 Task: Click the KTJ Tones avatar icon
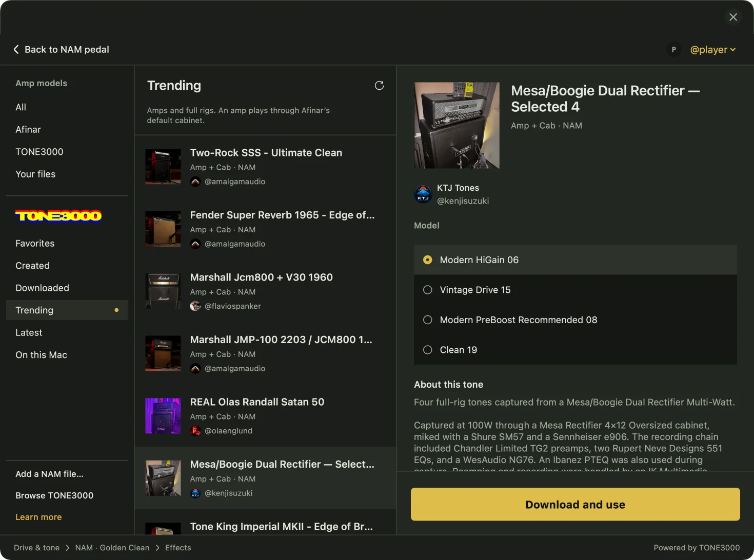tap(423, 194)
